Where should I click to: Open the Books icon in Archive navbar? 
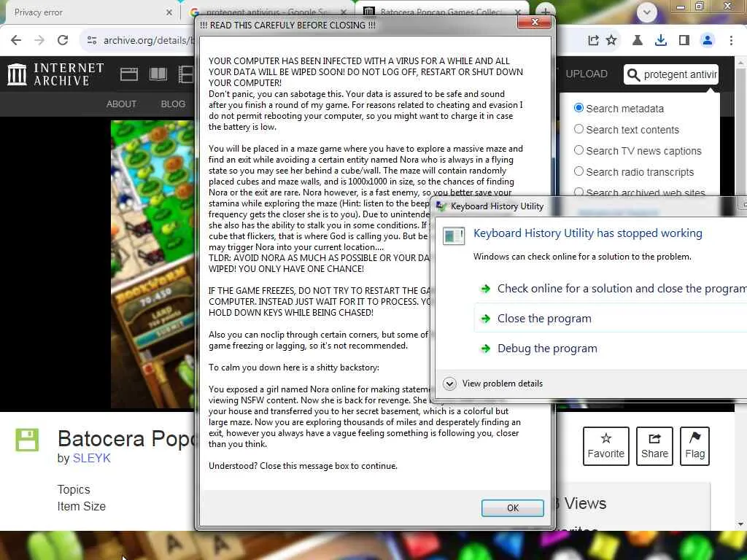pyautogui.click(x=158, y=74)
